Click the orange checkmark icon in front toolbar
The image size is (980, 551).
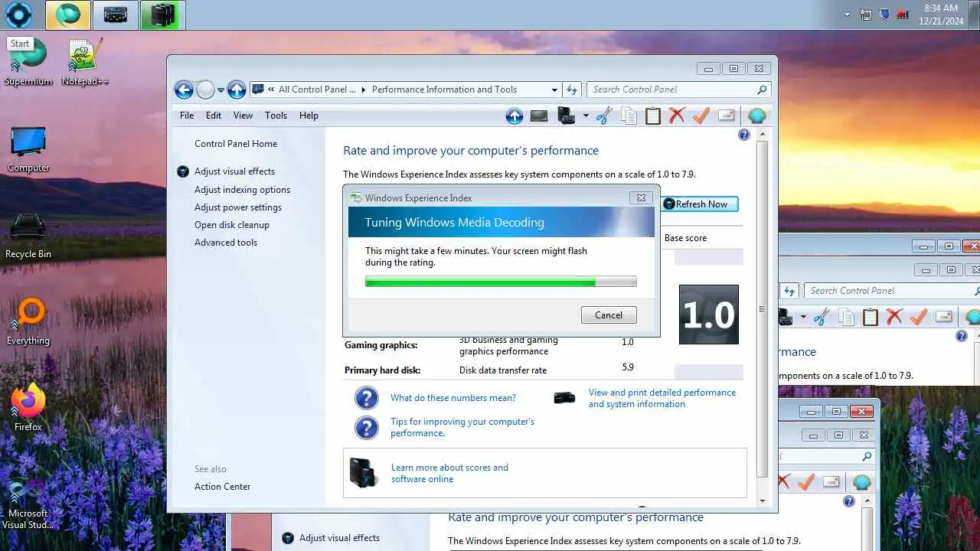click(x=701, y=116)
